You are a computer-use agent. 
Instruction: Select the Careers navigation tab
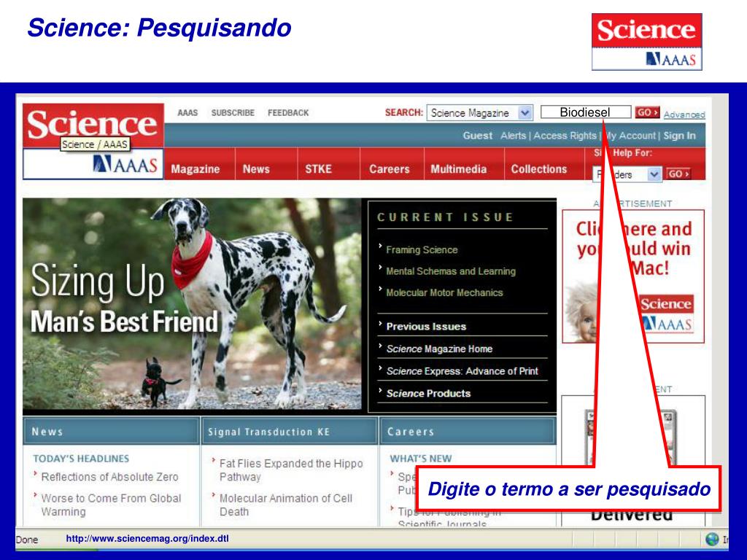coord(390,169)
